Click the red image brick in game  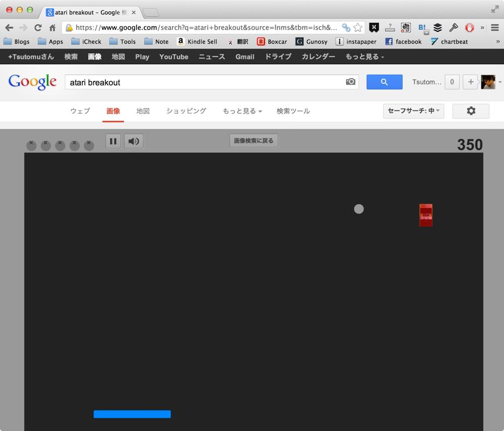click(x=426, y=215)
